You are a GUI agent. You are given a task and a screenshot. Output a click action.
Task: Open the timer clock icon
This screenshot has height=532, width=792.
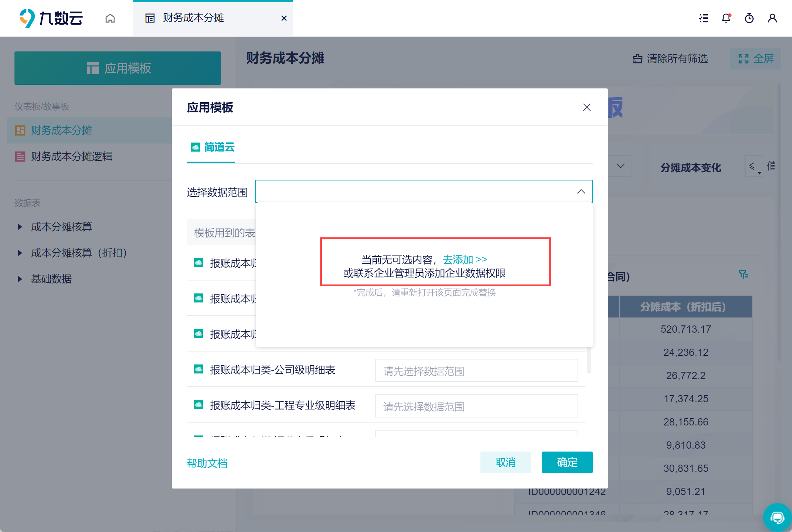(x=749, y=18)
